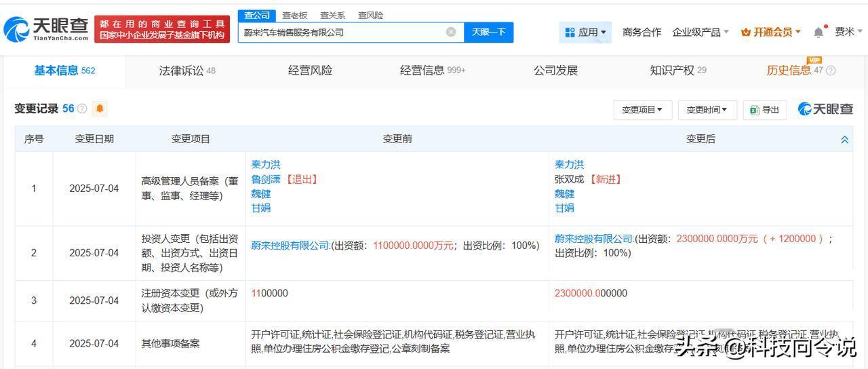Open the 应用 dropdown menu

click(x=585, y=32)
